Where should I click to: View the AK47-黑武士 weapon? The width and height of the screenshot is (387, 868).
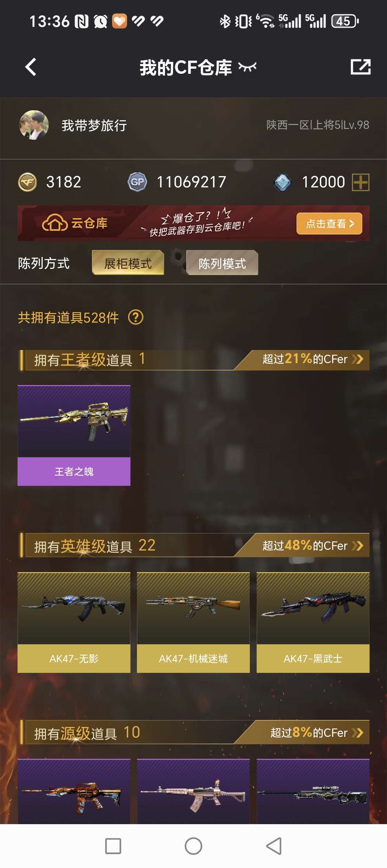pyautogui.click(x=313, y=622)
